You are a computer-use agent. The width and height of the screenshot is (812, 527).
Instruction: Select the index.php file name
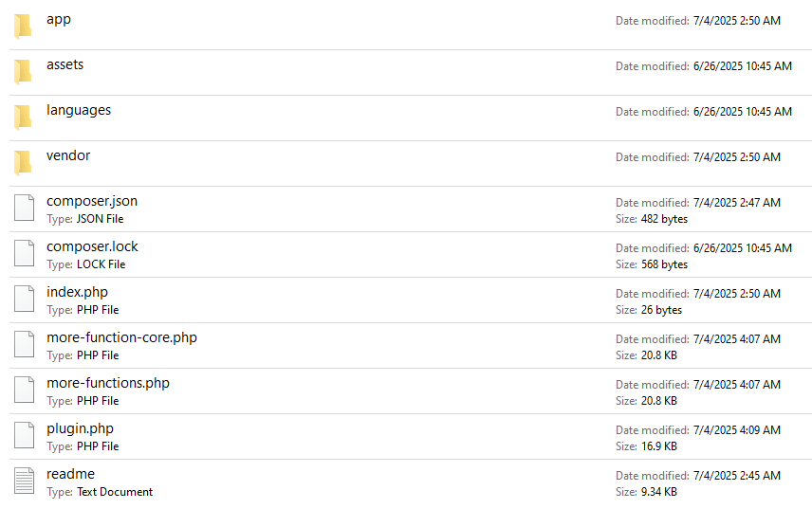point(77,292)
